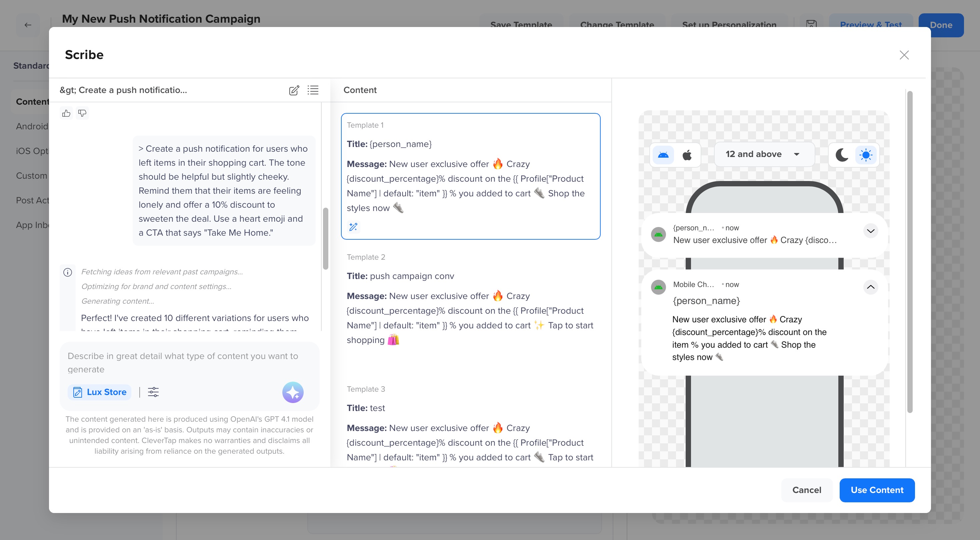The height and width of the screenshot is (540, 980).
Task: Click the save icon in campaign header
Action: 811,25
